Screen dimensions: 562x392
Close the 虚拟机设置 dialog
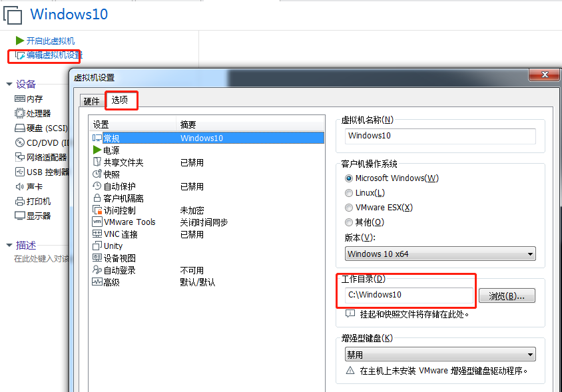(x=545, y=75)
